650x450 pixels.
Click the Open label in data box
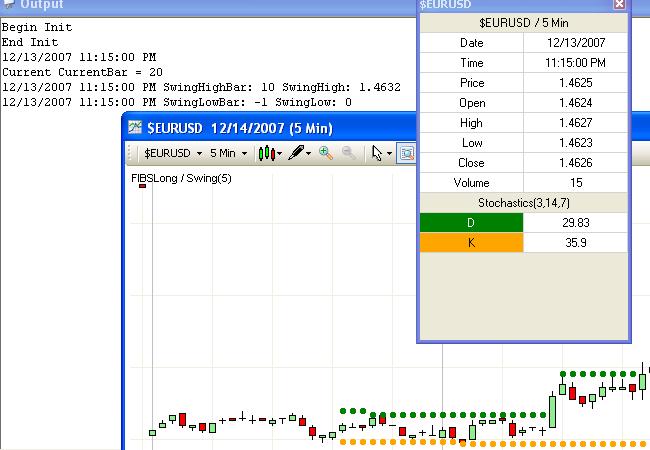click(472, 103)
